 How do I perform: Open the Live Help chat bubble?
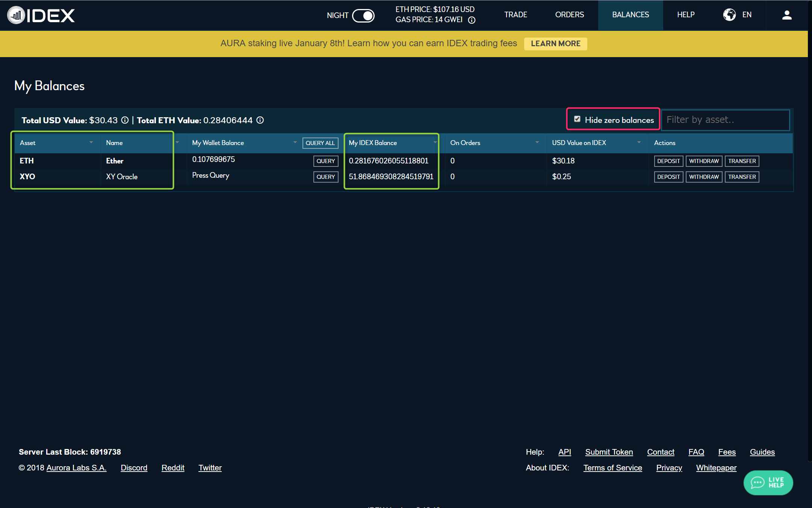click(x=768, y=482)
